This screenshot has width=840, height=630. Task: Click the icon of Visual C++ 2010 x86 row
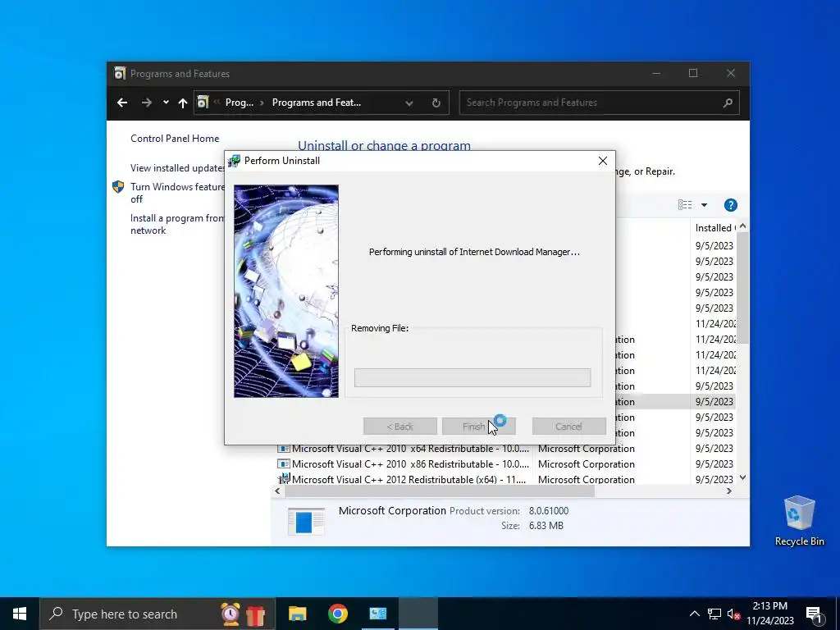[x=283, y=464]
